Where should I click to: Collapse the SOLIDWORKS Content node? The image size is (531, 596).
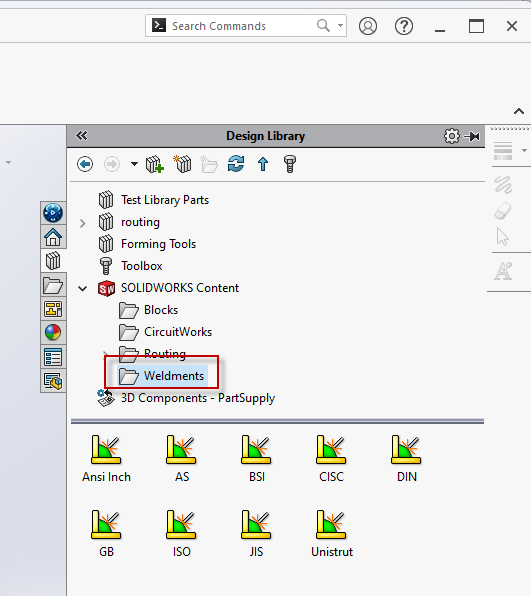82,288
